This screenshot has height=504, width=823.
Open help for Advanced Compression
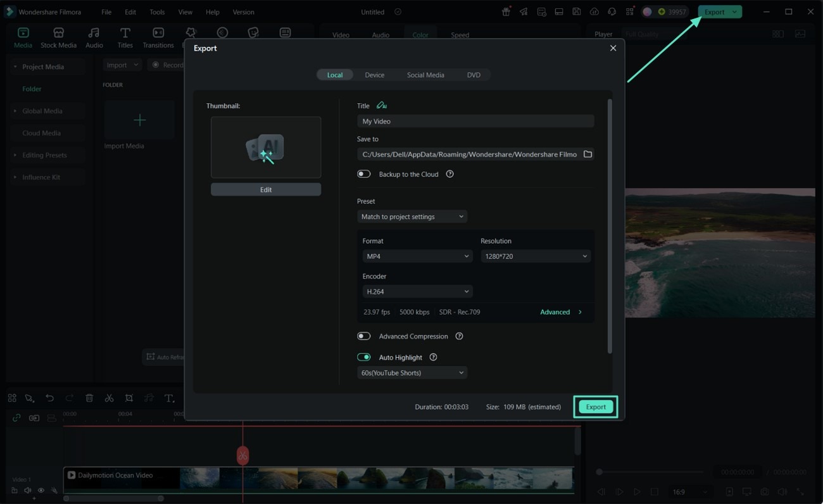point(459,336)
